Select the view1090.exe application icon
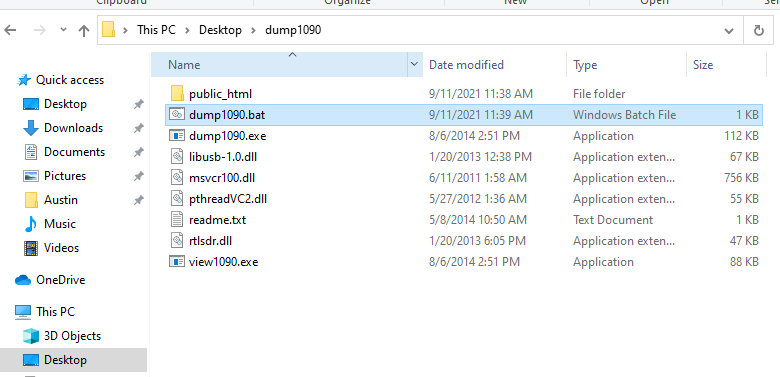The width and height of the screenshot is (780, 377). (x=177, y=262)
